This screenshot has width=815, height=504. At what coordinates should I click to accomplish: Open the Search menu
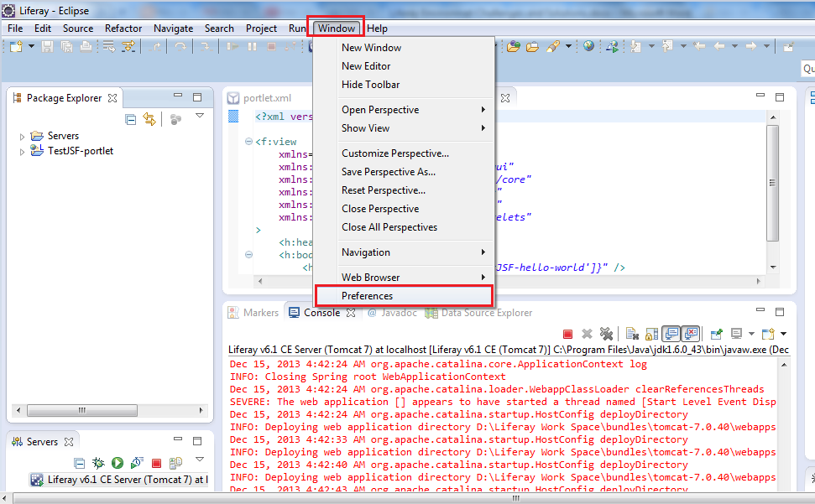click(219, 28)
